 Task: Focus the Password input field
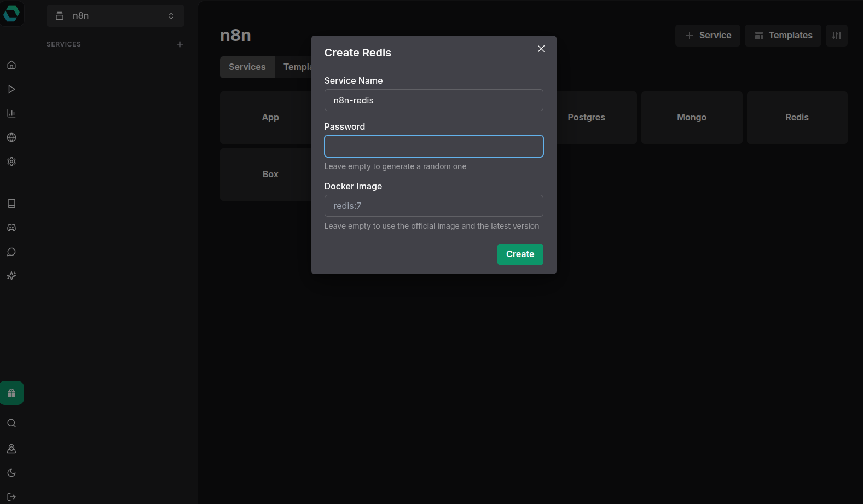click(x=434, y=146)
